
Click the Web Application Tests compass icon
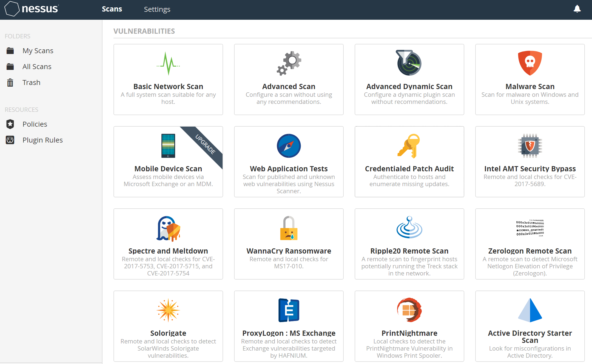pyautogui.click(x=289, y=146)
